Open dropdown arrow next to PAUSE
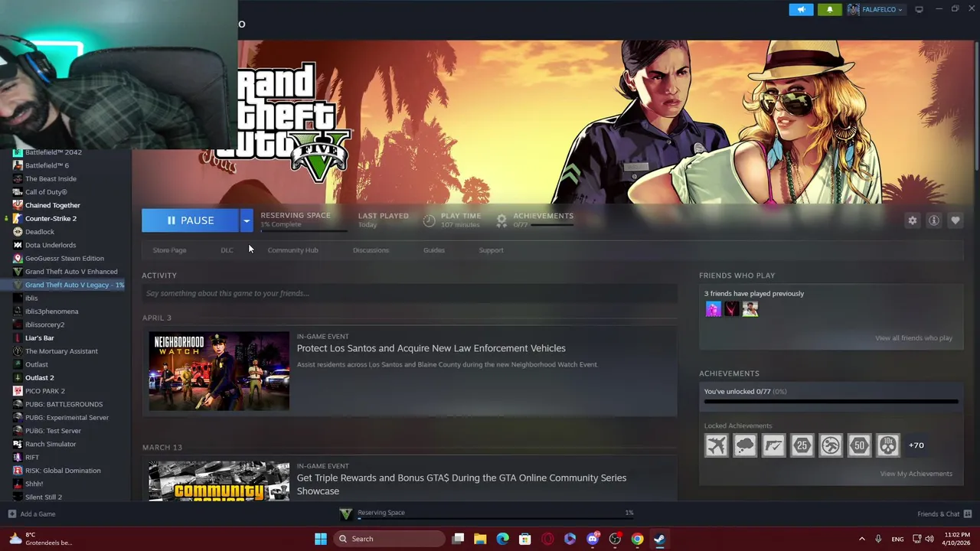 tap(246, 220)
